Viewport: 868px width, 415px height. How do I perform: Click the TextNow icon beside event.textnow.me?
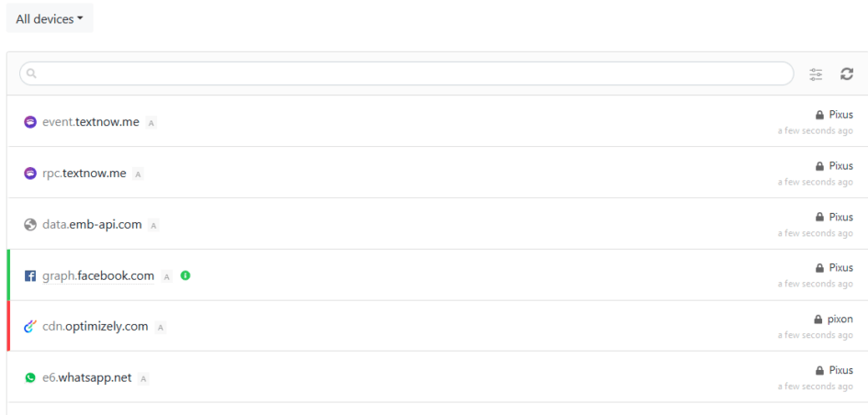(x=30, y=122)
